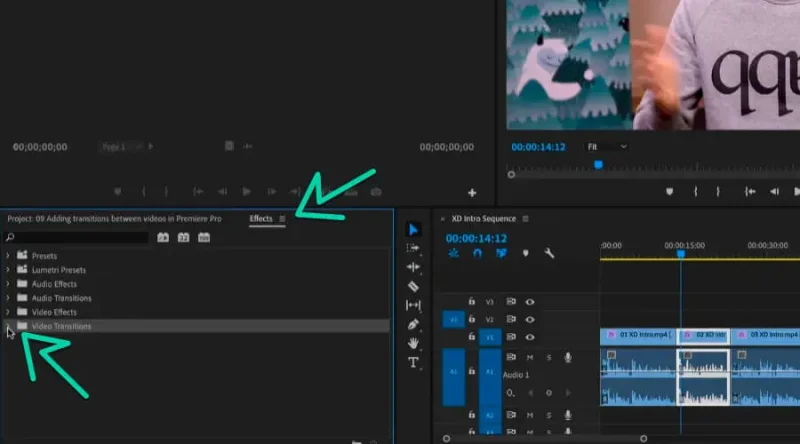Switch to the Project panel tab
This screenshot has height=444, width=800.
pos(114,219)
